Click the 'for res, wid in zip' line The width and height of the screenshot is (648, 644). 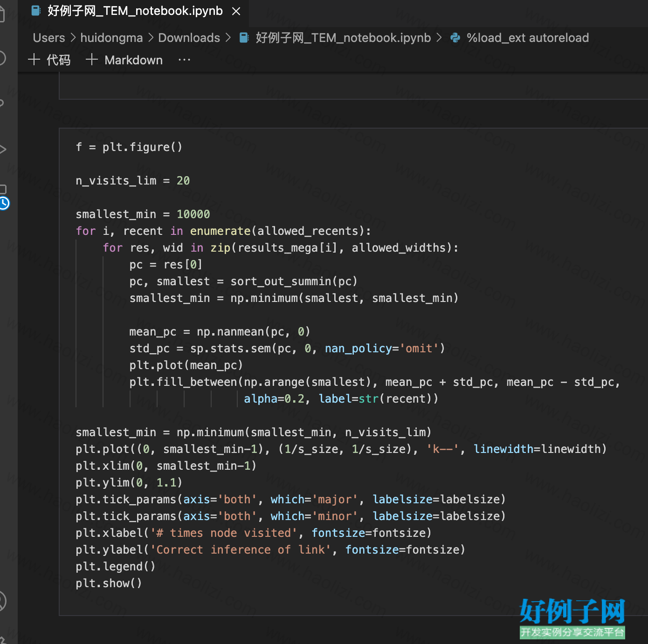[x=281, y=248]
